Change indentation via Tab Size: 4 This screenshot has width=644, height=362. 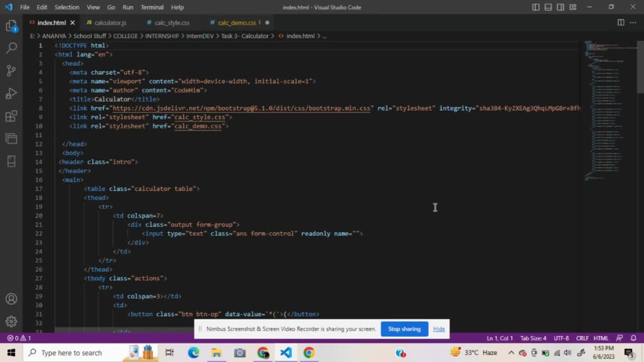click(x=533, y=338)
